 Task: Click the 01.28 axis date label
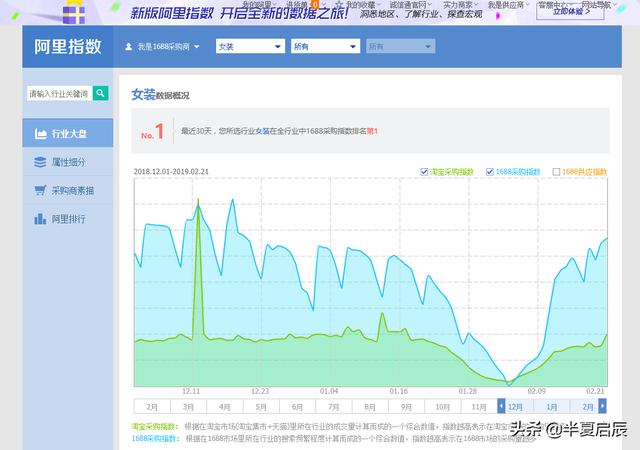coord(467,391)
